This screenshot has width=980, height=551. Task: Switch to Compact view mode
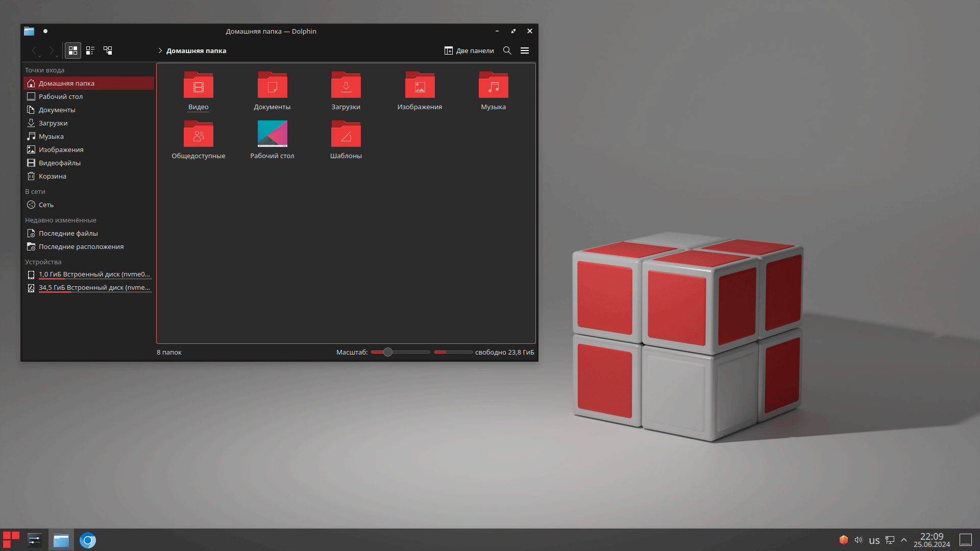click(x=90, y=51)
